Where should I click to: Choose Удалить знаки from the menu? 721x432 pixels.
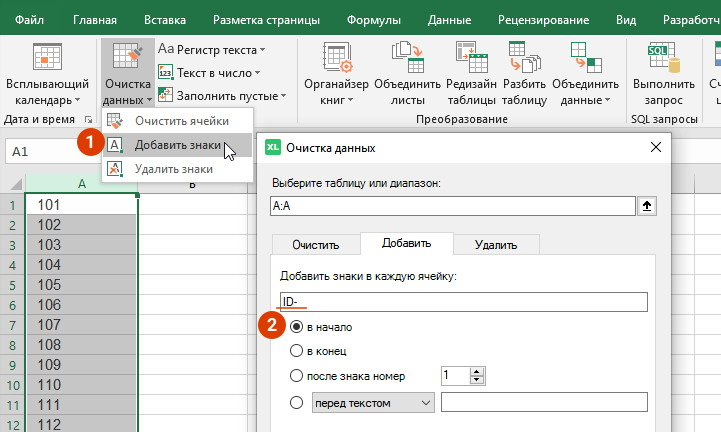172,169
